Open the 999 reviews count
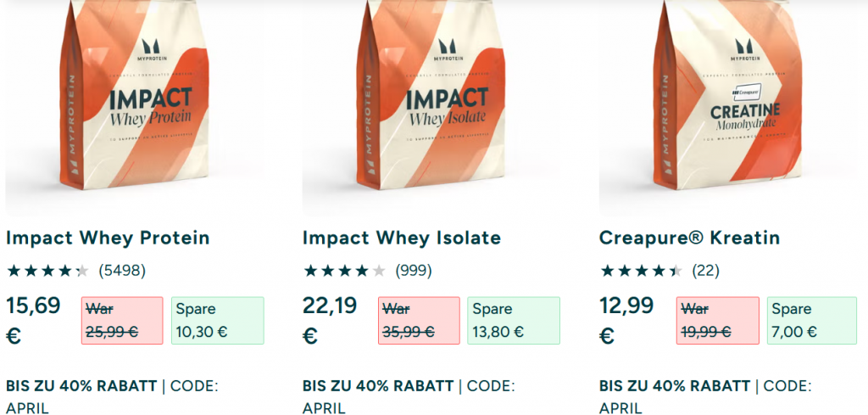868x415 pixels. tap(414, 272)
